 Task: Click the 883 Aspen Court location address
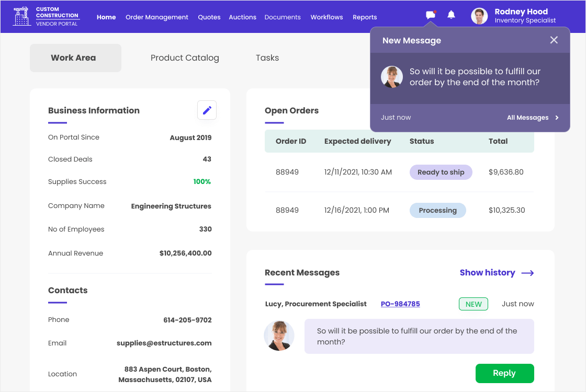click(x=165, y=374)
